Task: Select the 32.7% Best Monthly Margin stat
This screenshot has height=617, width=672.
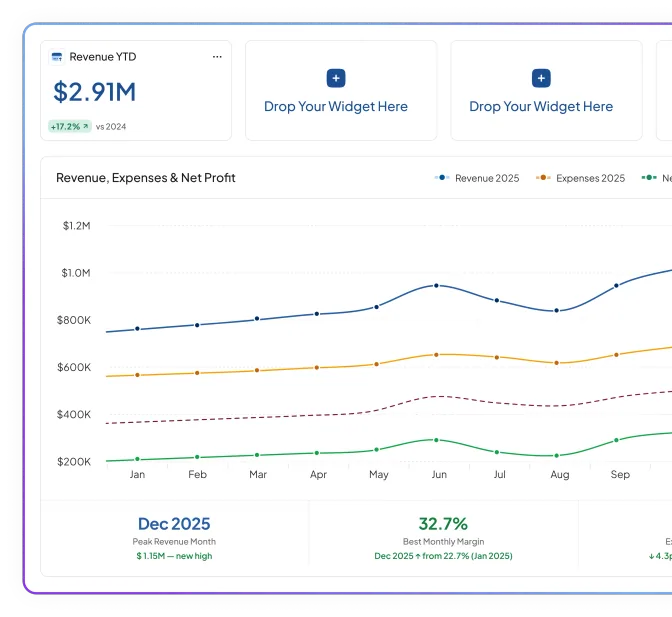Action: pyautogui.click(x=443, y=538)
